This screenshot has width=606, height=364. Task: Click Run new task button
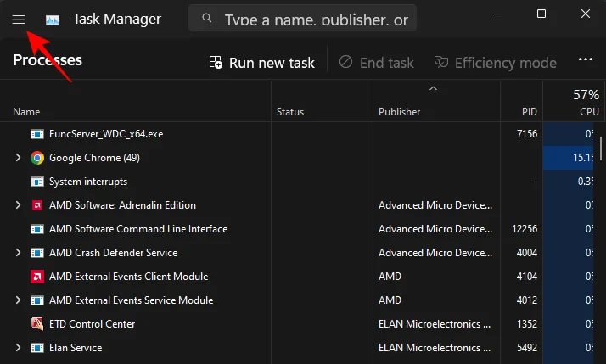262,63
